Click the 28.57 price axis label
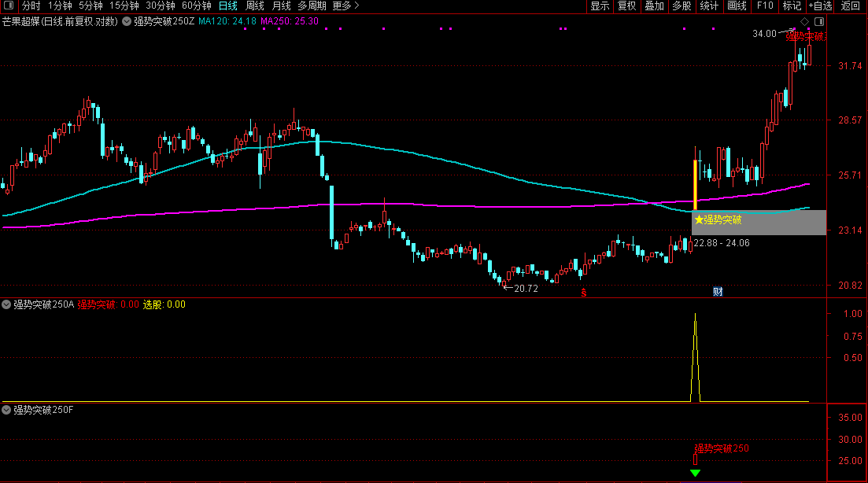 [850, 120]
